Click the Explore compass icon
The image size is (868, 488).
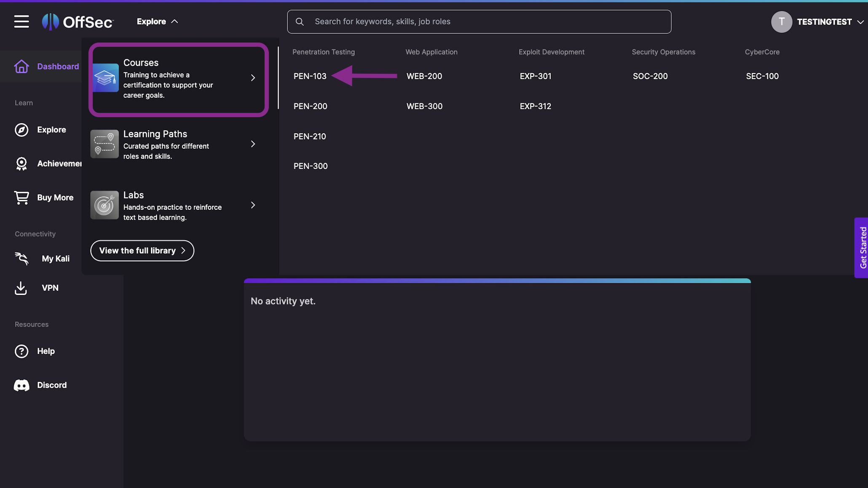tap(21, 130)
